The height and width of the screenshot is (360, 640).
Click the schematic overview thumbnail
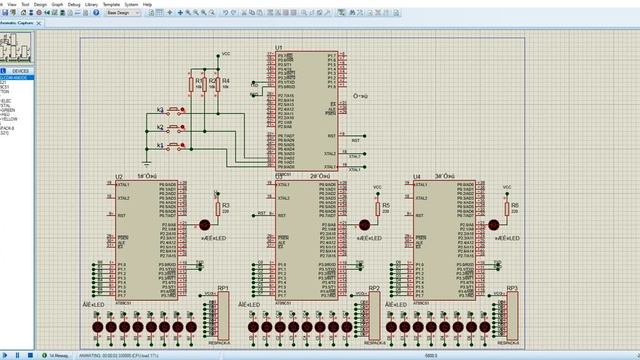(x=16, y=47)
